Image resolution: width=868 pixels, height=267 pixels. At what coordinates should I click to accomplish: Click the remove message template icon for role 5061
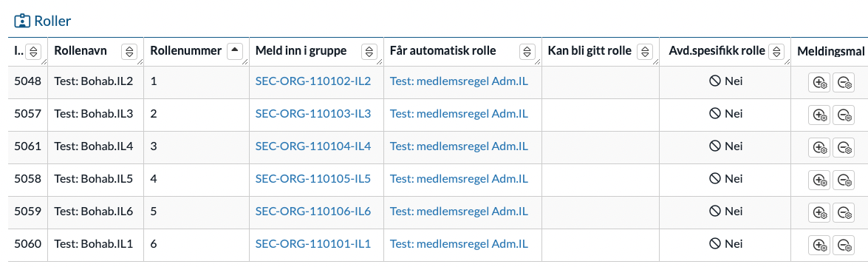click(x=844, y=147)
